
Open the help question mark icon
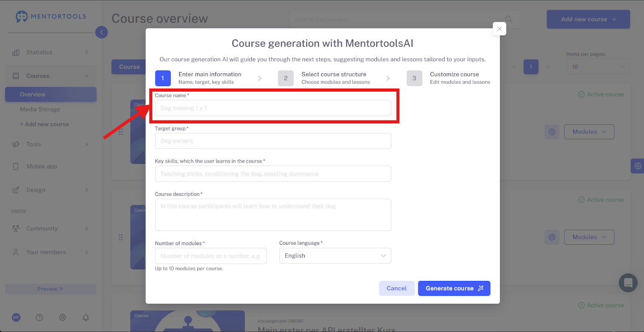click(39, 318)
